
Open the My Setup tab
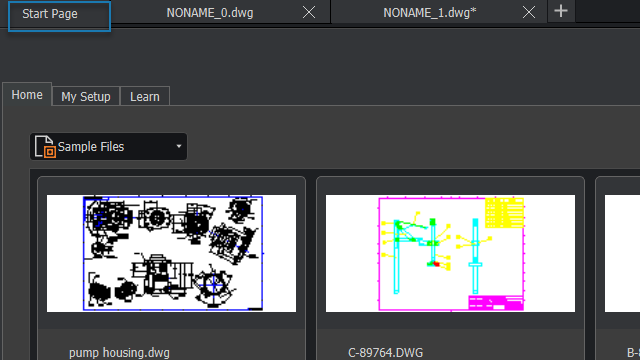click(x=86, y=97)
